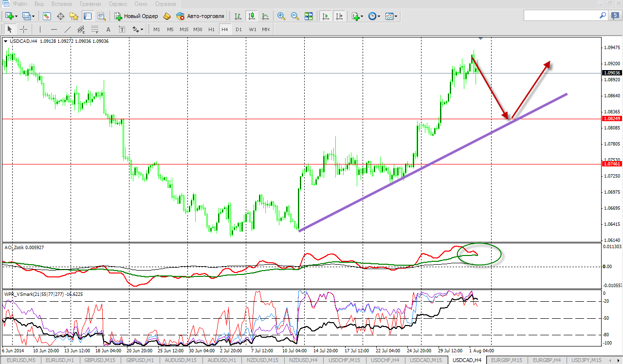
Task: Click the search input field
Action: [x=560, y=16]
